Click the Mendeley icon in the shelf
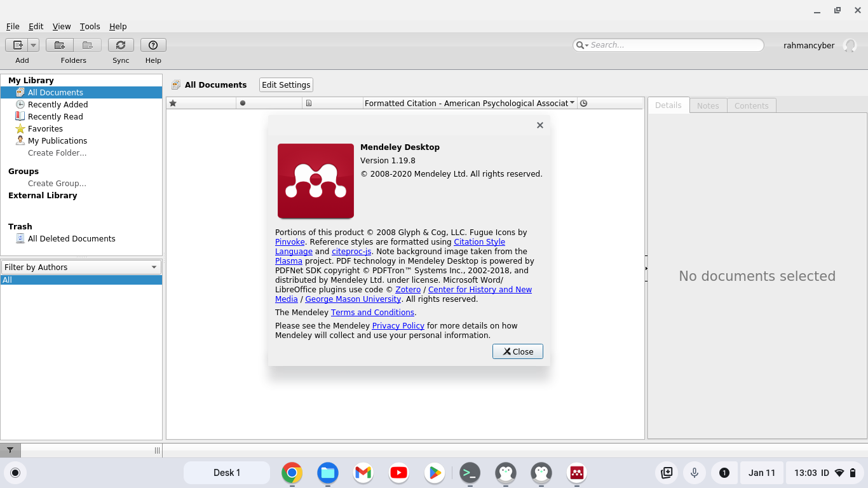 click(x=577, y=473)
